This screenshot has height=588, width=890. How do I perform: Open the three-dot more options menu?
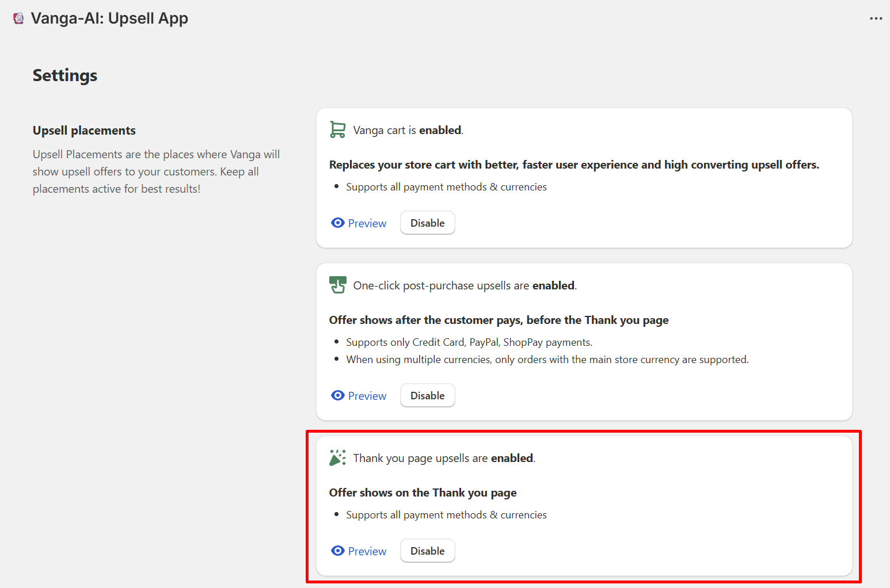click(x=876, y=18)
